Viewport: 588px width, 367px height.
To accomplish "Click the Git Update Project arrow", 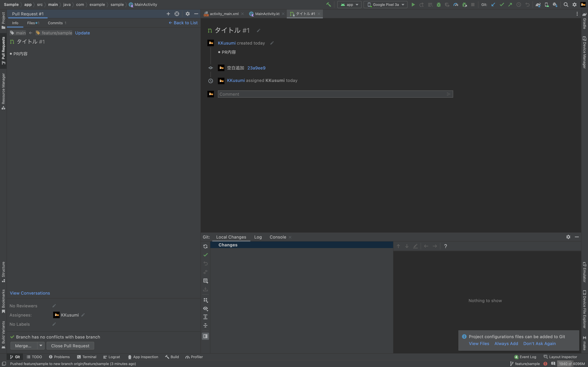I will [x=493, y=5].
